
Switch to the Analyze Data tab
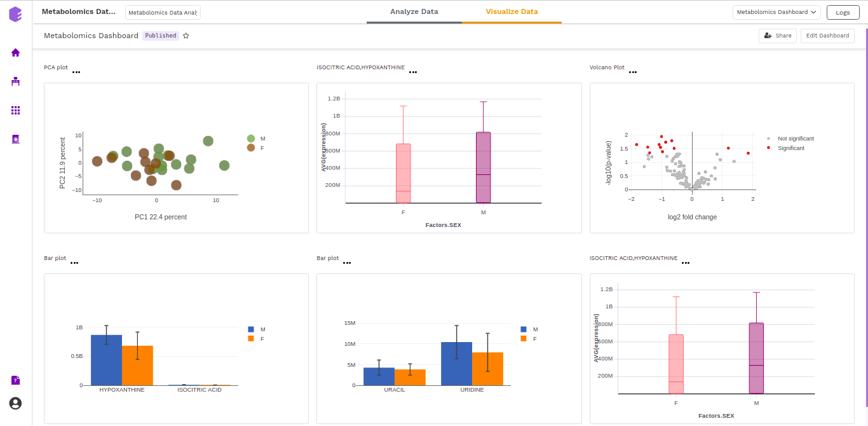point(414,11)
